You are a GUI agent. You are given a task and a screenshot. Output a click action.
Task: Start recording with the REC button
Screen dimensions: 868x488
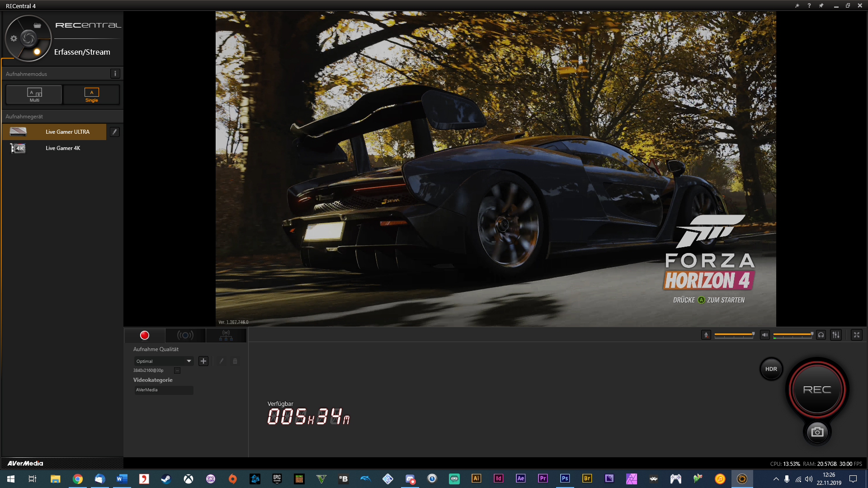click(x=817, y=389)
